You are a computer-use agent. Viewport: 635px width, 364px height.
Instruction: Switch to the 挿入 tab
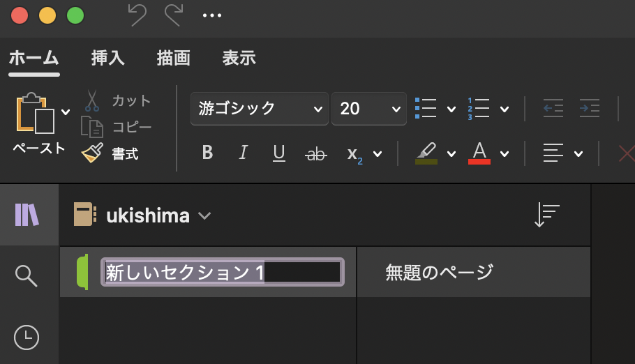(108, 58)
